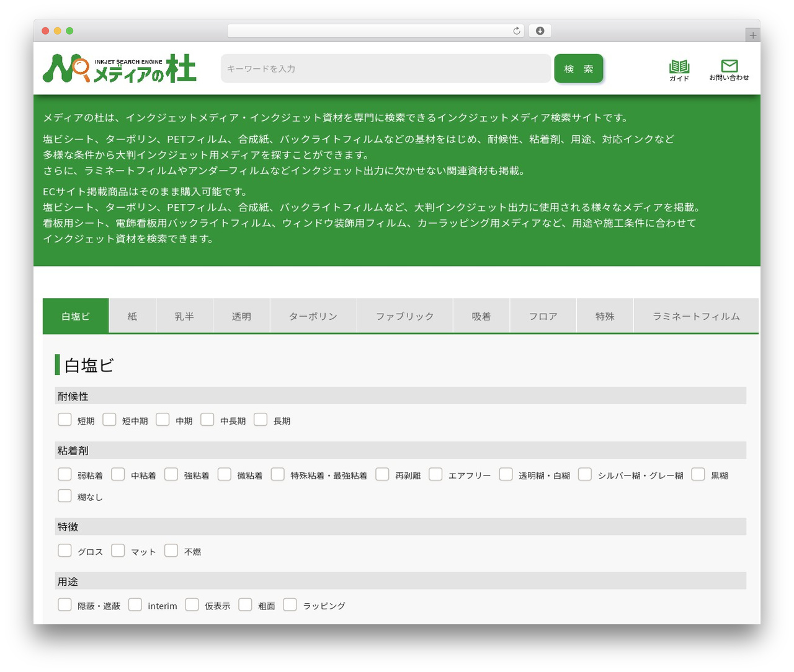
Task: Select the 黒糊 checkbox
Action: pos(698,474)
